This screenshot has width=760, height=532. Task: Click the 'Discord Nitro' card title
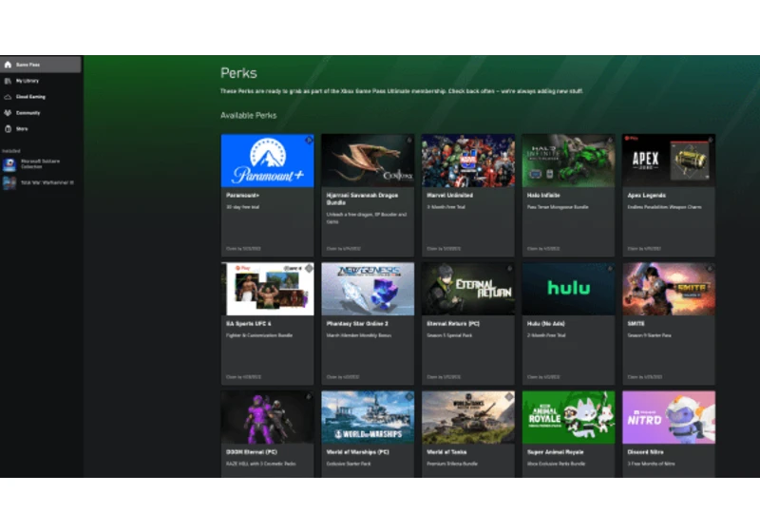pos(646,452)
